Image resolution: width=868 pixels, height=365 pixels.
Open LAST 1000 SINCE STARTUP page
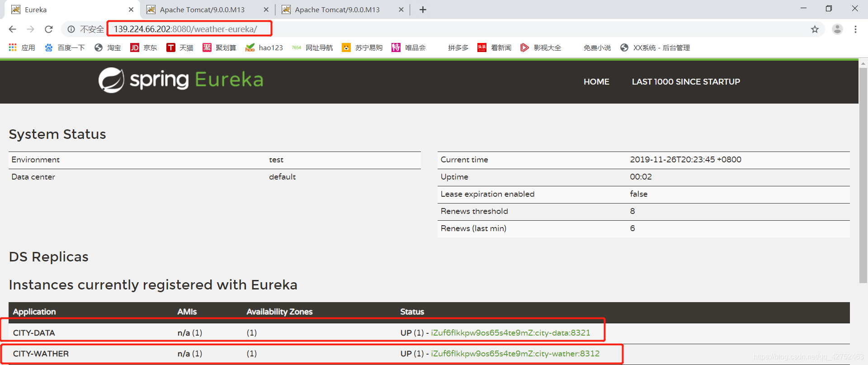pyautogui.click(x=686, y=82)
